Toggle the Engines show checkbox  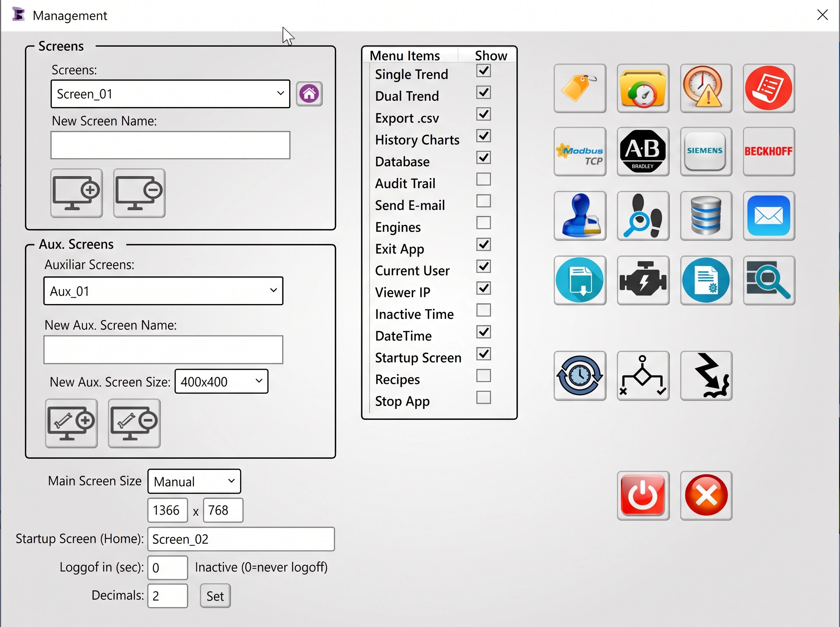click(x=484, y=223)
